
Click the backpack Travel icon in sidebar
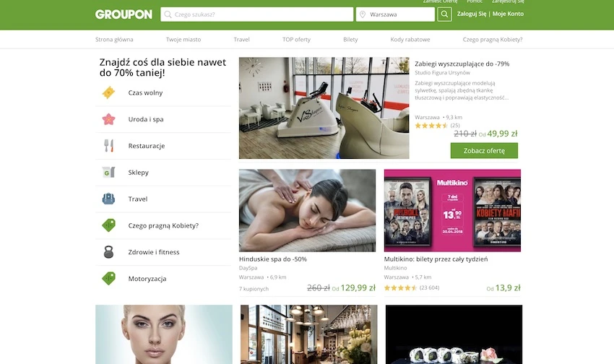[x=108, y=199]
